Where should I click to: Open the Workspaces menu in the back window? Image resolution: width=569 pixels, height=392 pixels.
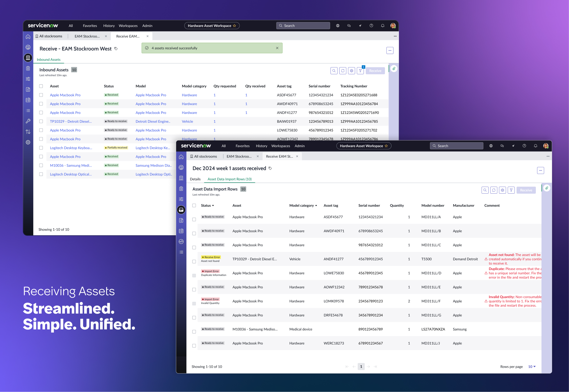coord(128,25)
